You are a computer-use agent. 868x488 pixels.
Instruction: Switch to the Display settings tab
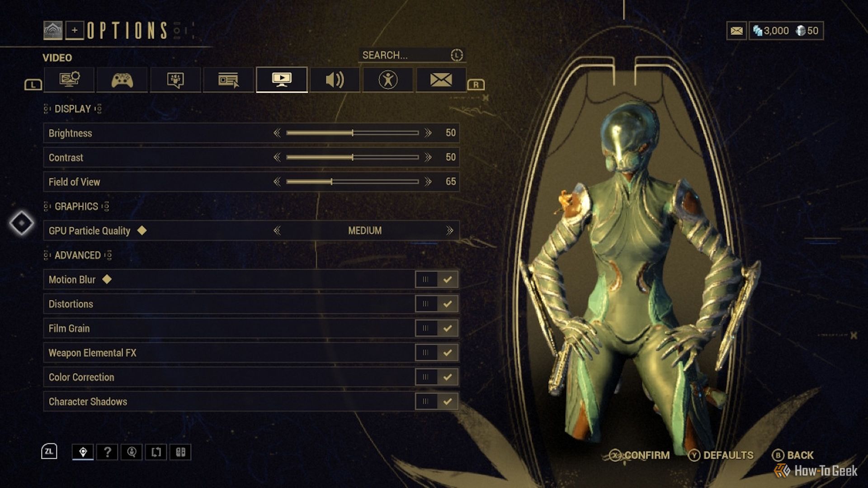click(x=69, y=79)
